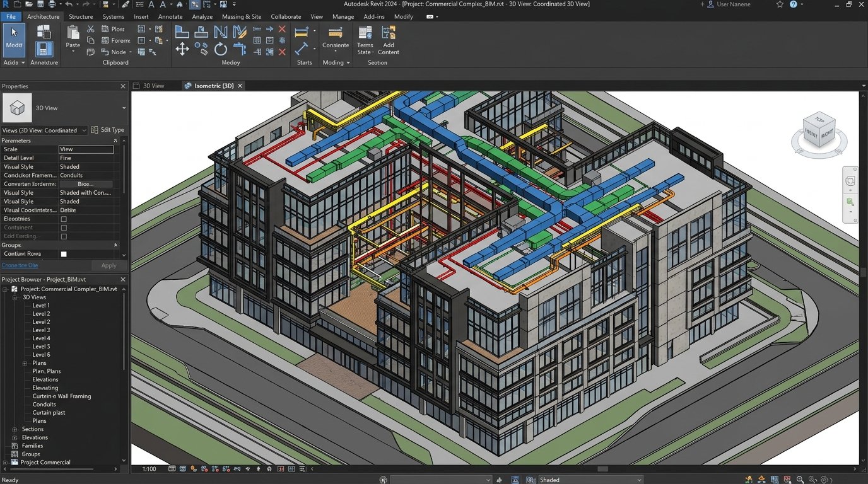Toggle the Contsinent checkbox
Image resolution: width=868 pixels, height=484 pixels.
pos(64,228)
